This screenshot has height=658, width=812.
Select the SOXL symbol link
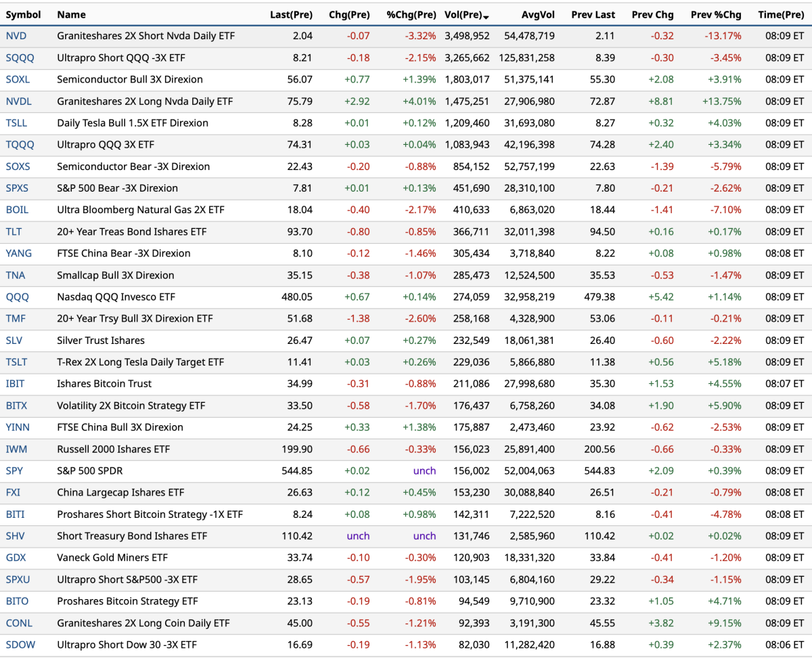(18, 79)
